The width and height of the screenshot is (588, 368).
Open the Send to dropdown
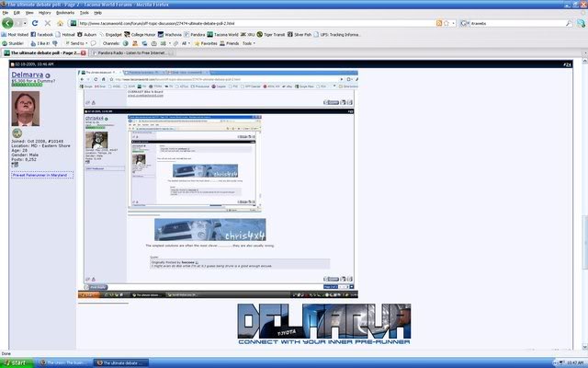(x=76, y=43)
